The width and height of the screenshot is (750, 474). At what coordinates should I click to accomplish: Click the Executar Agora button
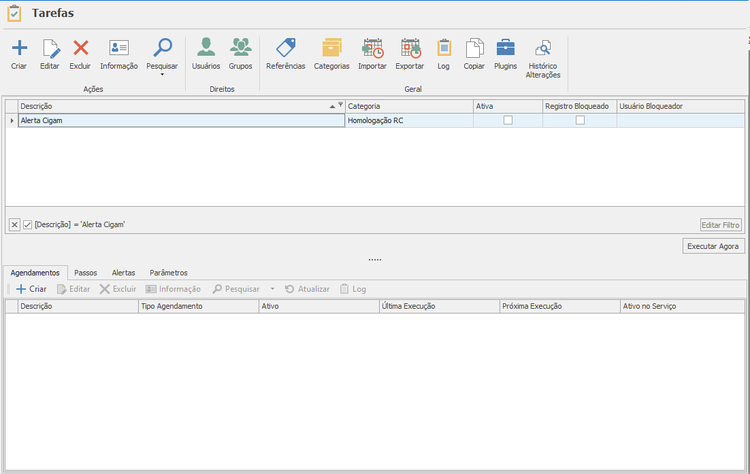click(713, 246)
